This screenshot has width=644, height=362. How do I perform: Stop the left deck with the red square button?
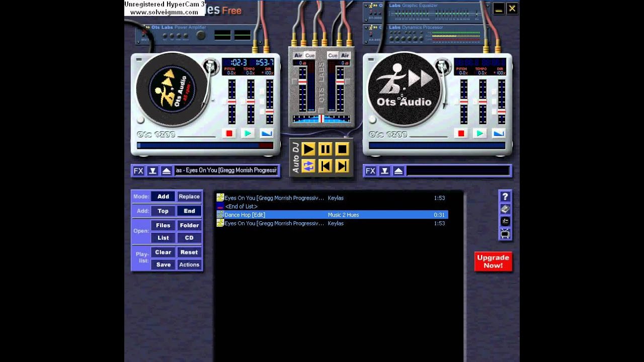(x=229, y=133)
